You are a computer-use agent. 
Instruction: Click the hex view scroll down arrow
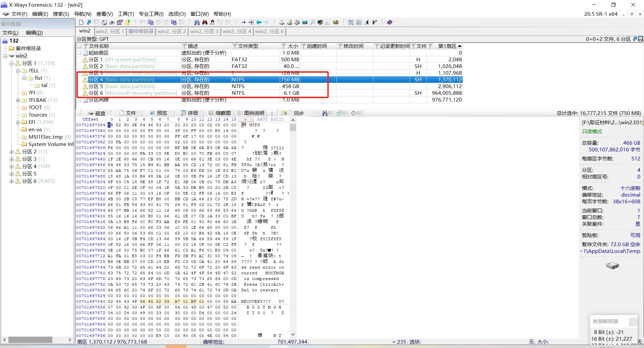[293, 334]
